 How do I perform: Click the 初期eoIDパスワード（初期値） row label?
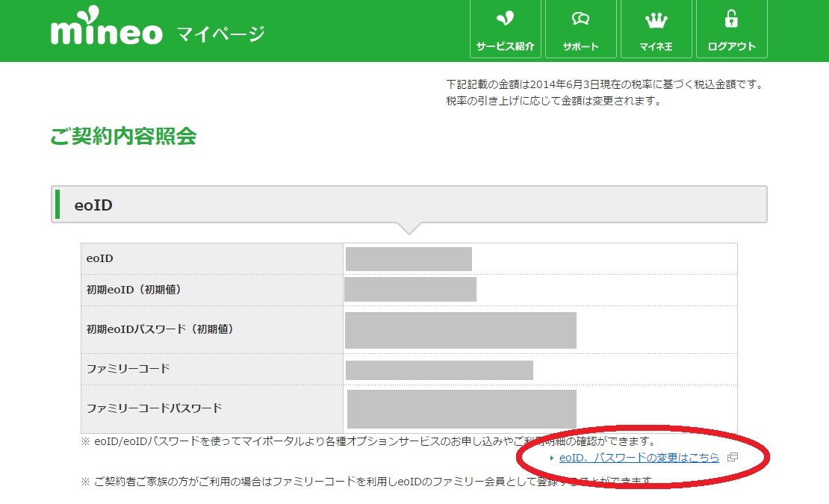[160, 329]
